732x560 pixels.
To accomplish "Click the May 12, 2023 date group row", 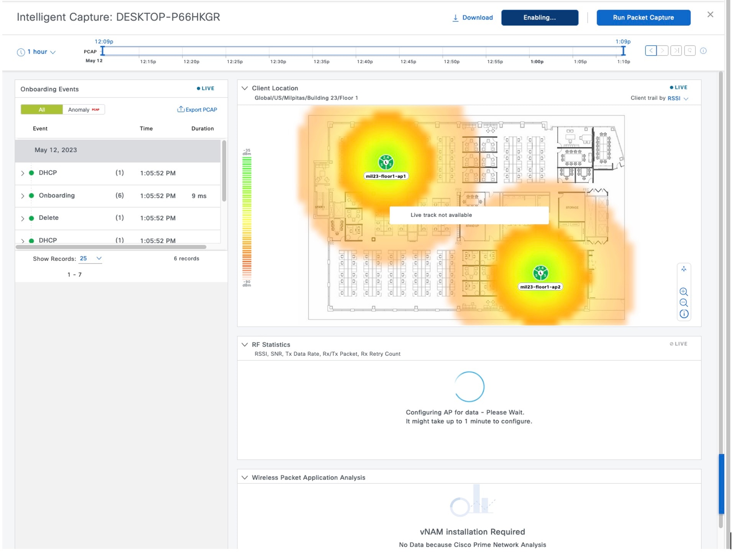I will coord(118,151).
